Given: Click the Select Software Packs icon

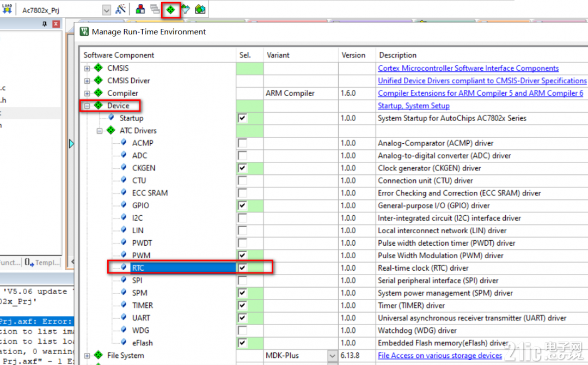Looking at the screenshot, I should (186, 9).
